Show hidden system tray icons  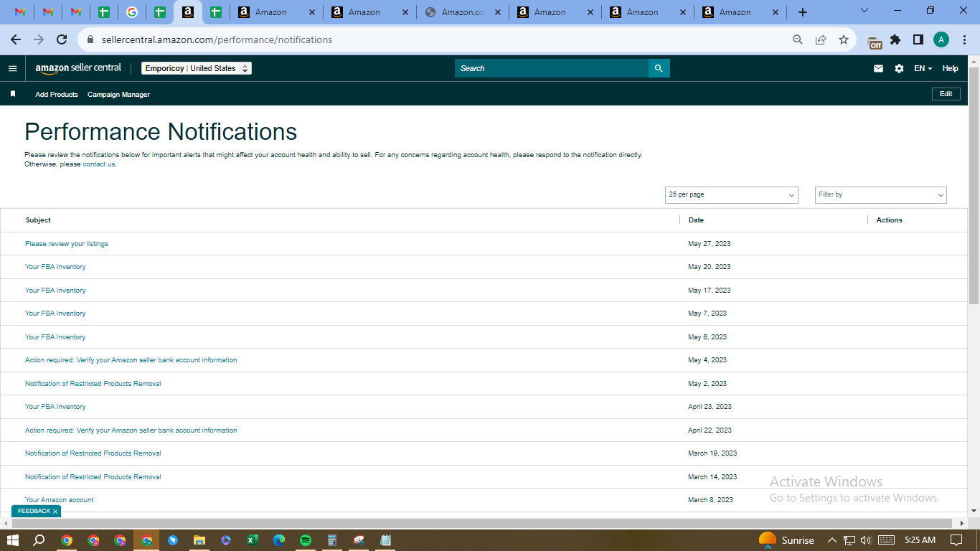coord(832,540)
